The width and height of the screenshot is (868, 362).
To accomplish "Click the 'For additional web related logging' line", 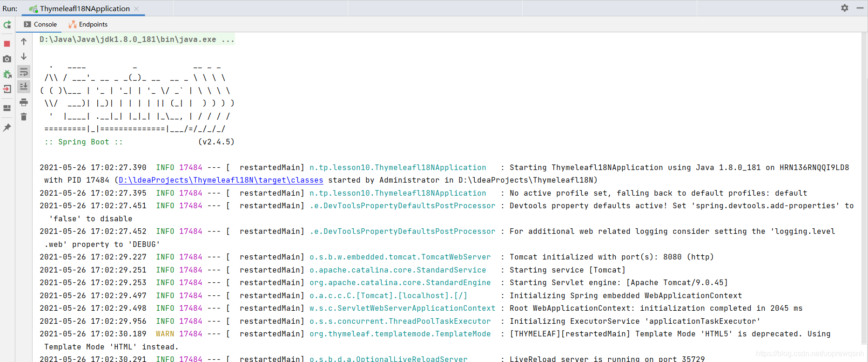I will (x=437, y=232).
